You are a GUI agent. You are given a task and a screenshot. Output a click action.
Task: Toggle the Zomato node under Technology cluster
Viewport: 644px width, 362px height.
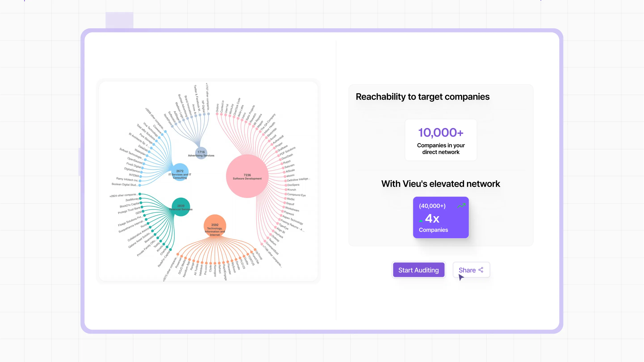(x=236, y=259)
